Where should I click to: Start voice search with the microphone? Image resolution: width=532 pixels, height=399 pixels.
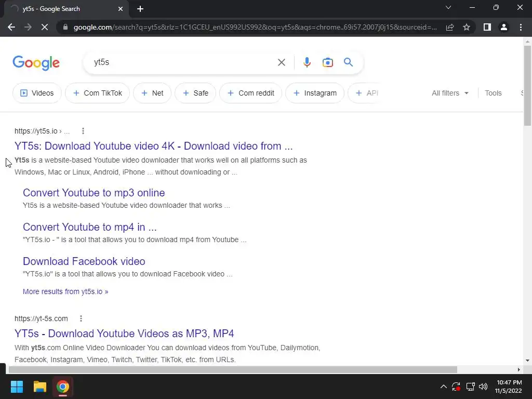(x=307, y=62)
